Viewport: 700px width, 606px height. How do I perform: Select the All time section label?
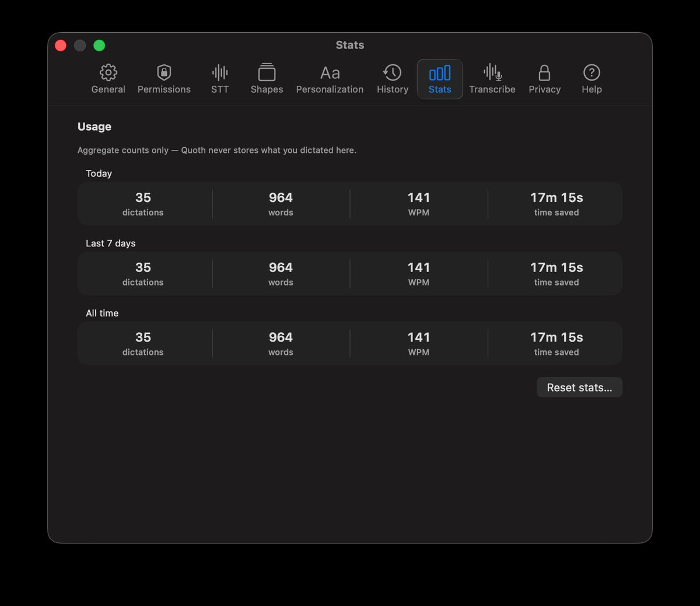coord(102,314)
